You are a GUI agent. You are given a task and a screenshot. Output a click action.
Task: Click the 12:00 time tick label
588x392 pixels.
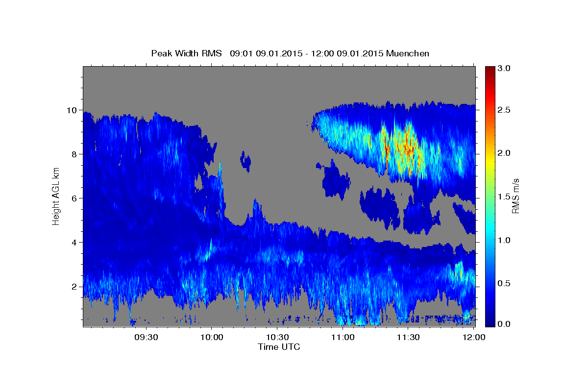point(473,338)
